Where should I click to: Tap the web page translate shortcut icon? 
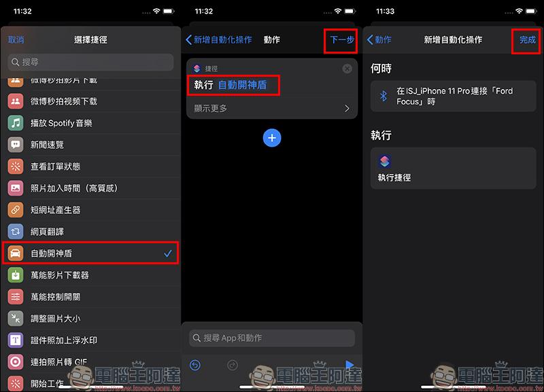[15, 232]
